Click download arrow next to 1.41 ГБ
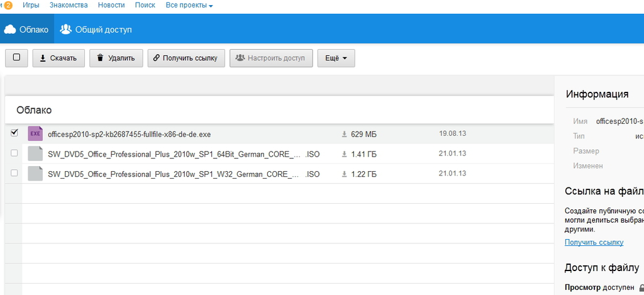Screen dimensions: 644x295 point(344,154)
